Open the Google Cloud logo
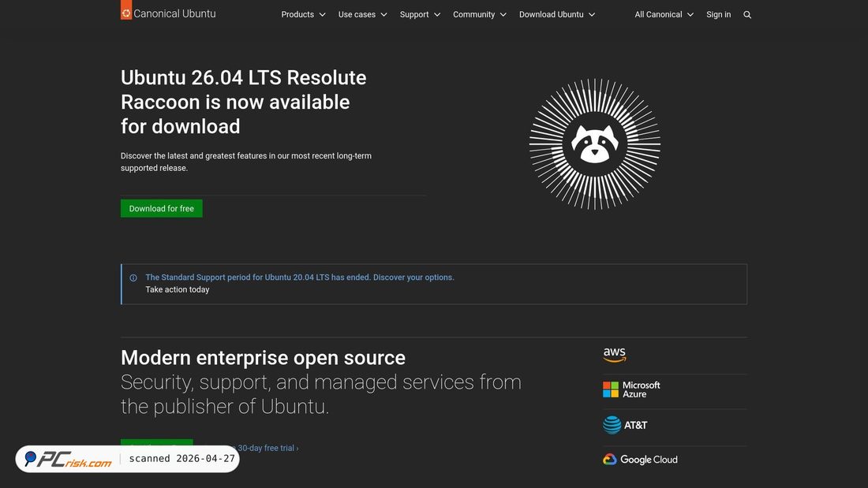The height and width of the screenshot is (488, 868). tap(640, 460)
